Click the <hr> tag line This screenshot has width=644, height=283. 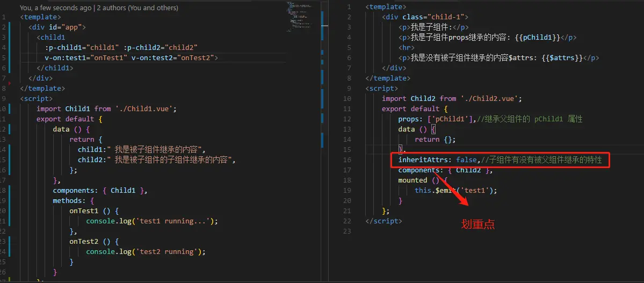(407, 48)
